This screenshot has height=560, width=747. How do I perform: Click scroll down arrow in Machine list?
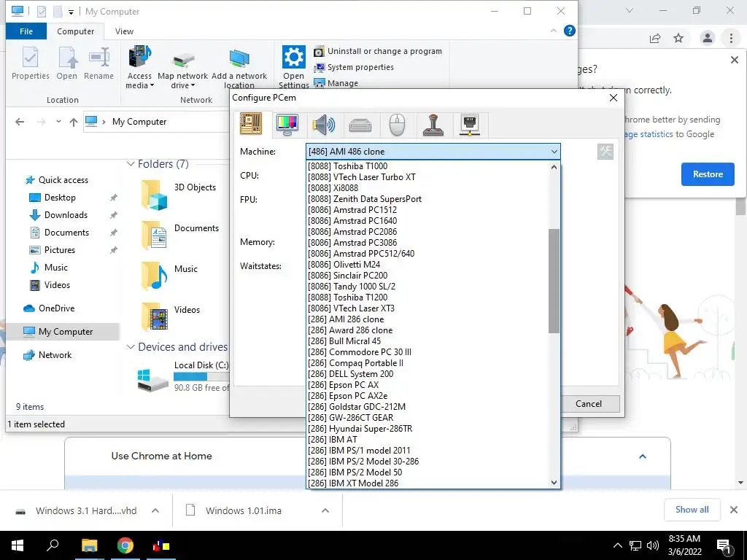tap(554, 483)
